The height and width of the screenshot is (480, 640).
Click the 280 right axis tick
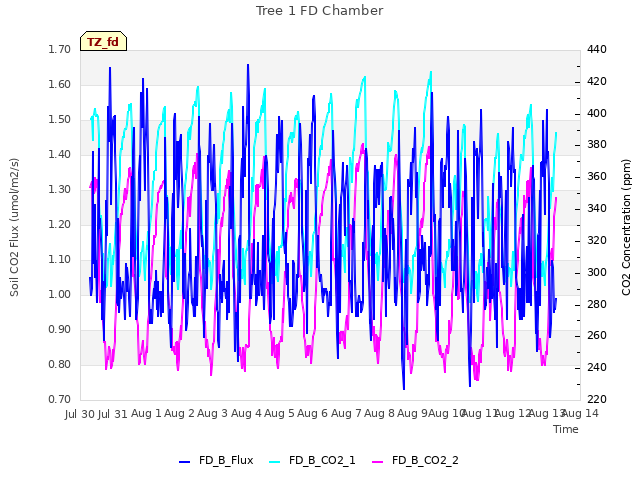(597, 304)
